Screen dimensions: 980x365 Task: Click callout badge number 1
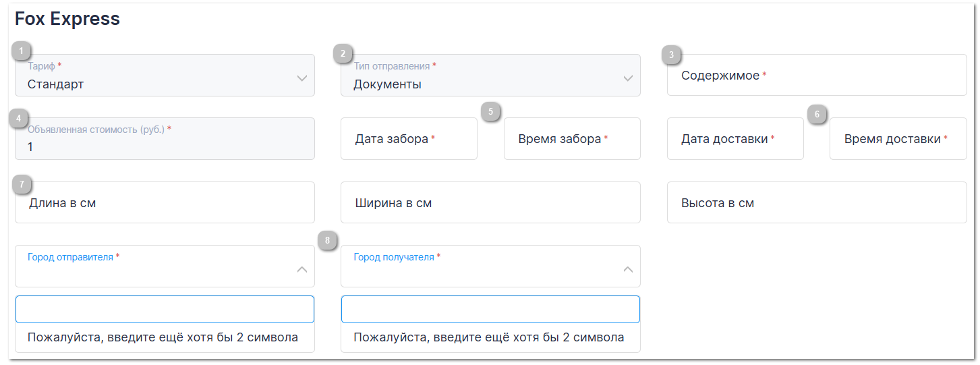(x=22, y=51)
